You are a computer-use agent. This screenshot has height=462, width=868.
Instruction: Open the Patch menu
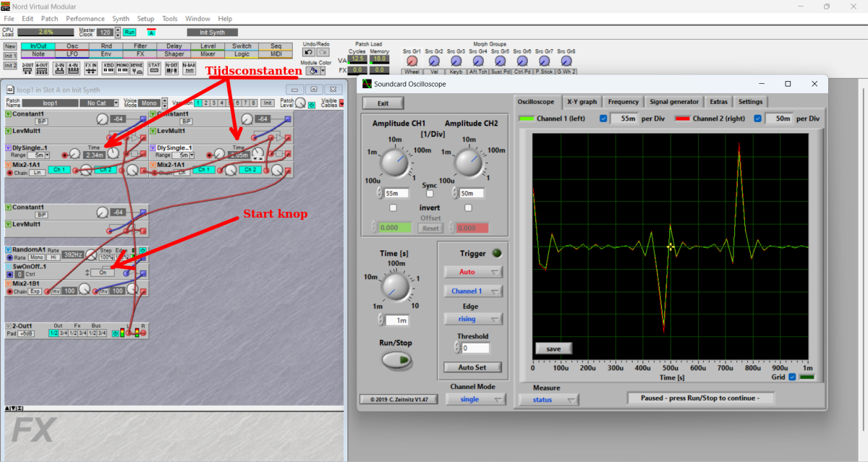click(50, 18)
